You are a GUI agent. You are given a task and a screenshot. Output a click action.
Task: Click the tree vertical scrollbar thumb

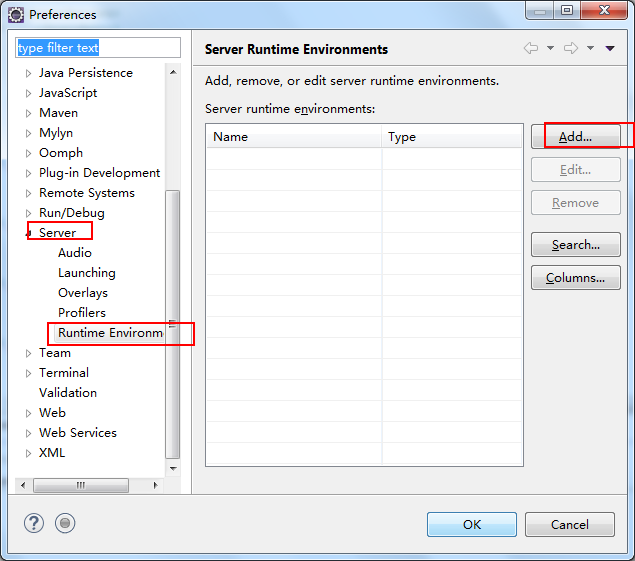pyautogui.click(x=173, y=324)
